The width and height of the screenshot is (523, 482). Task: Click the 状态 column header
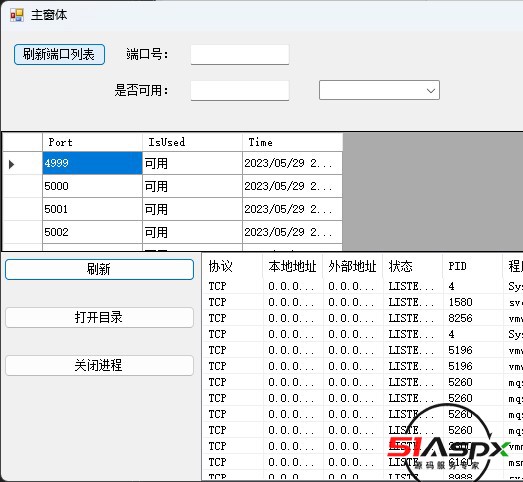[x=413, y=266]
